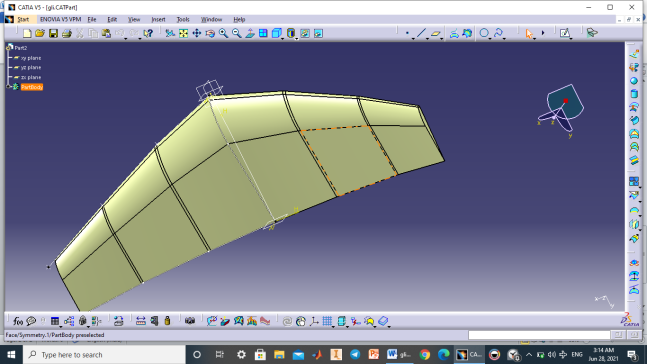
Task: Expand the Select toolbar side arrow
Action: coord(543,33)
